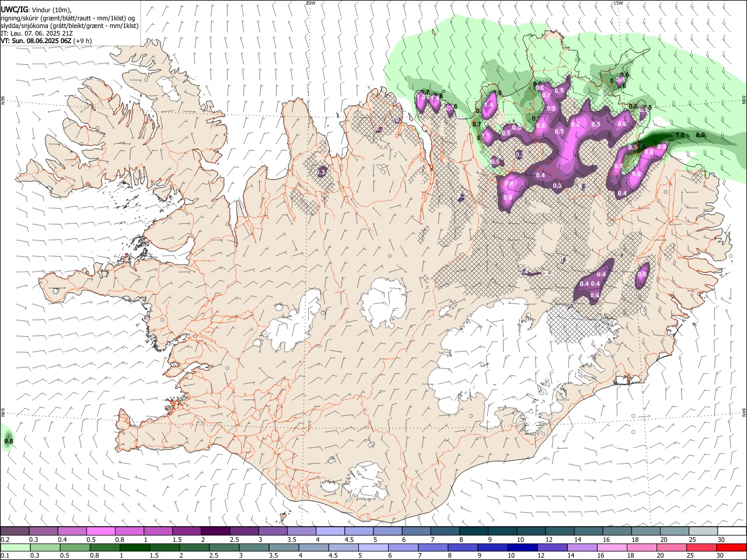Click the dark teal snow swatch between 8 and 9
Image resolution: width=747 pixels, height=560 pixels.
click(474, 531)
